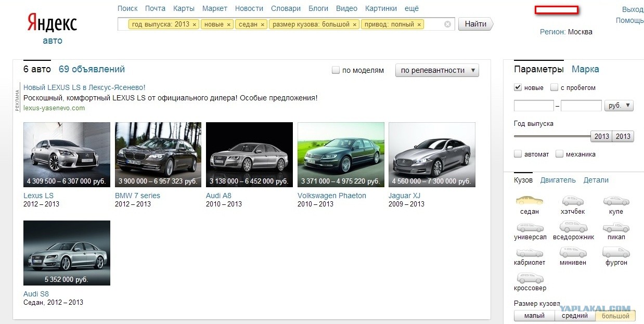The height and width of the screenshot is (324, 644).
Task: Switch to the Марка tab
Action: pos(585,69)
